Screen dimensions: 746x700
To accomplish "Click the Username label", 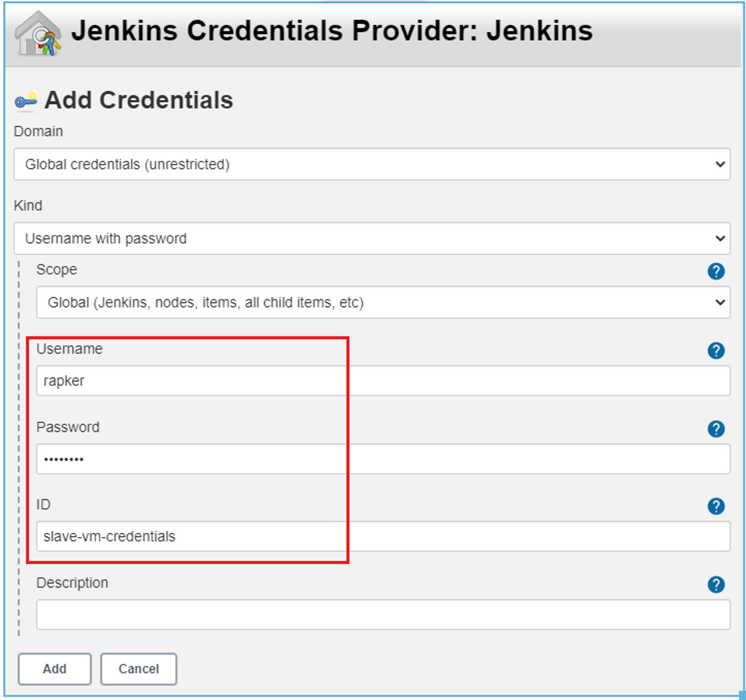I will click(70, 349).
